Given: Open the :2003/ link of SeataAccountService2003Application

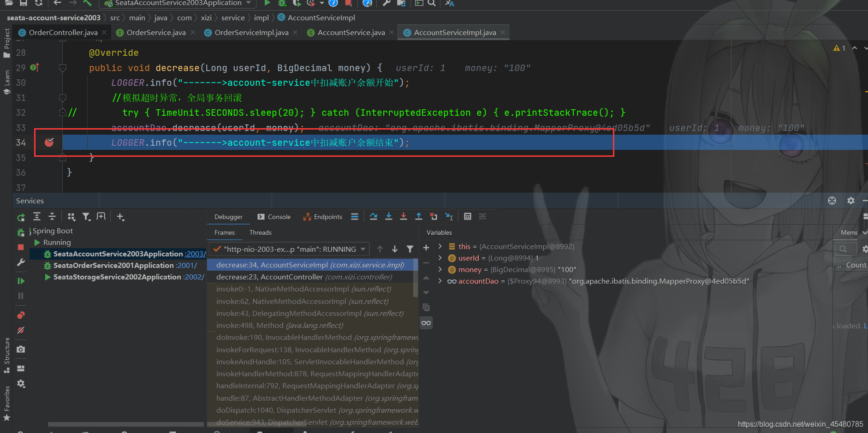Looking at the screenshot, I should (x=195, y=254).
